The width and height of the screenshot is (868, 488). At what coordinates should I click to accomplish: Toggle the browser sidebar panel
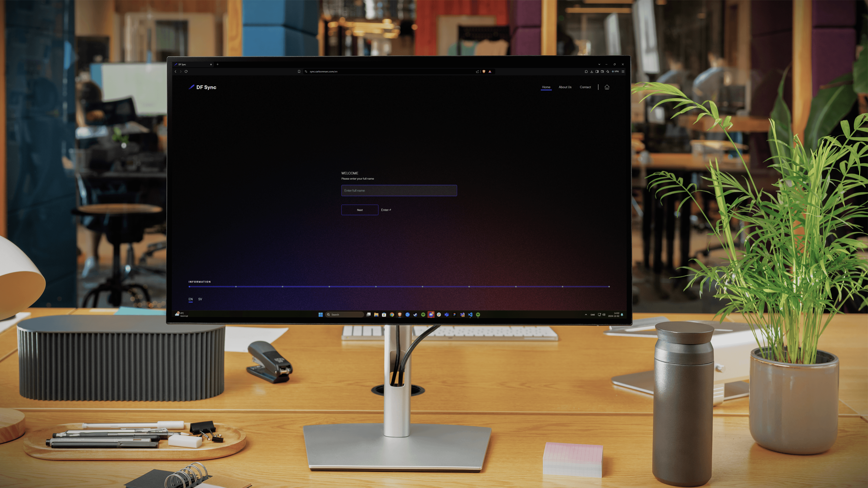click(597, 72)
